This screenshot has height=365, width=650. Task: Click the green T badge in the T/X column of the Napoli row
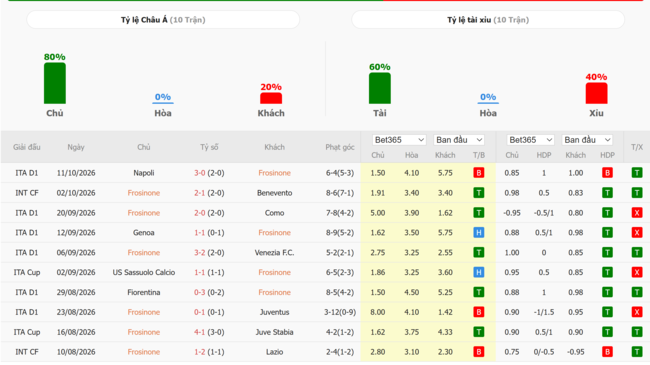637,173
